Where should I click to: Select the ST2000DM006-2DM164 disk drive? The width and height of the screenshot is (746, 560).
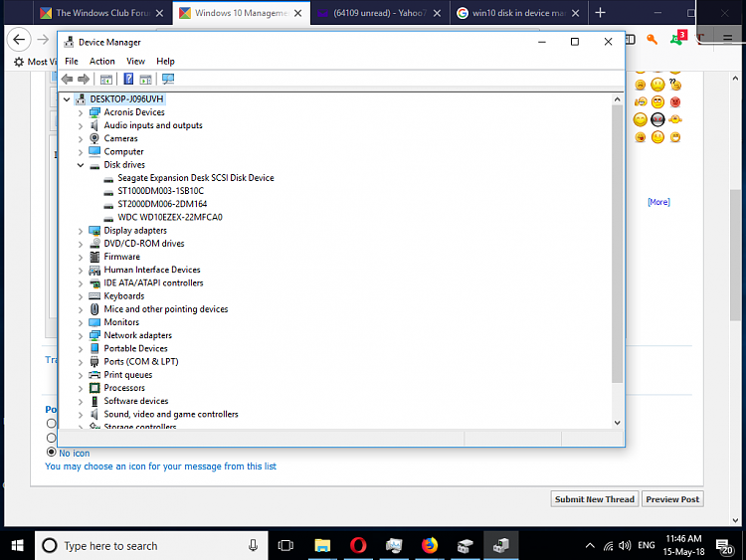point(162,204)
